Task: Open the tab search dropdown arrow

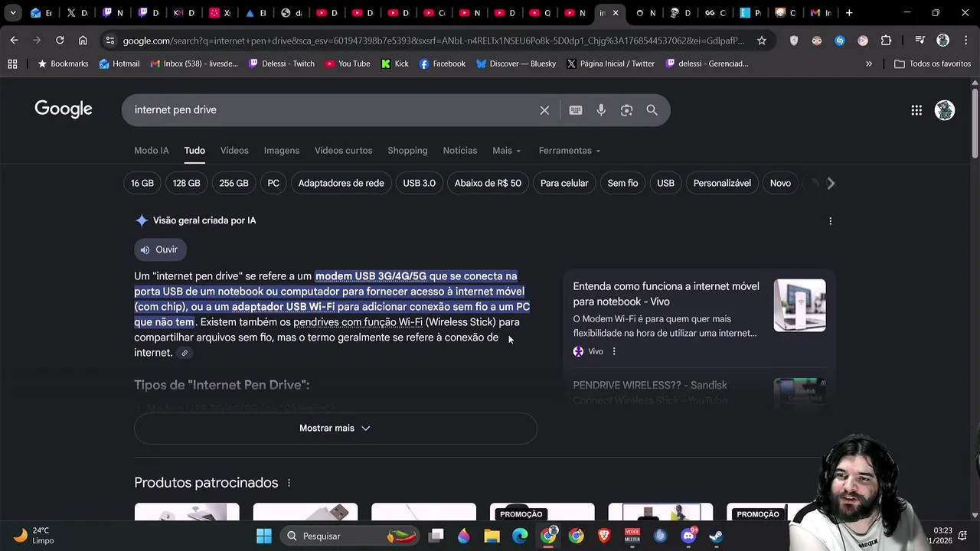Action: 13,13
